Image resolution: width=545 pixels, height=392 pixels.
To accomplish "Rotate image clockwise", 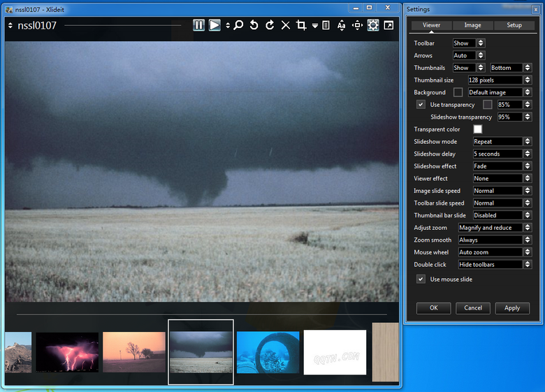I will (x=270, y=25).
